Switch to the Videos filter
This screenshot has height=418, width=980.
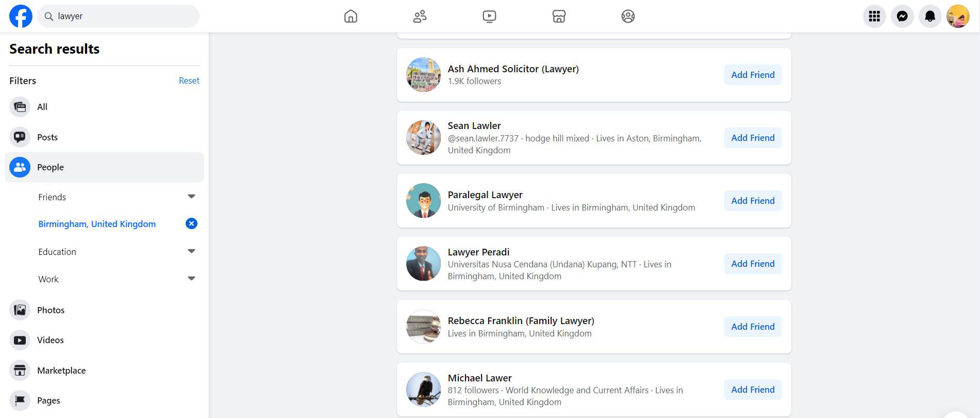pyautogui.click(x=51, y=340)
